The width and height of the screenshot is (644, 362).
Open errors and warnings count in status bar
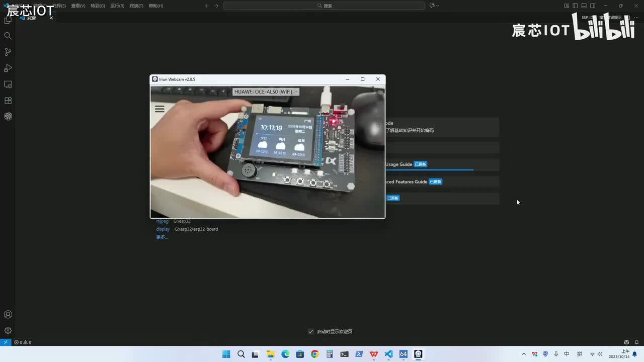tap(23, 342)
